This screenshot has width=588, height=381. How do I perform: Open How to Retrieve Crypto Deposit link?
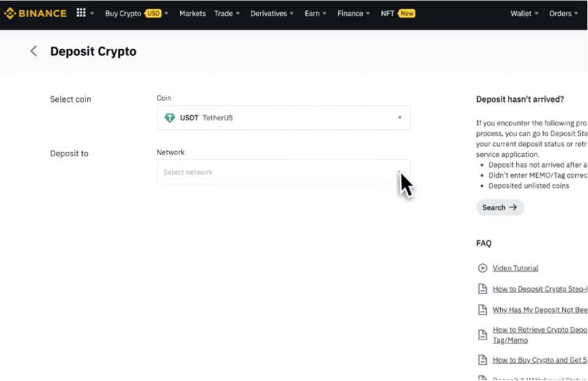(x=540, y=335)
